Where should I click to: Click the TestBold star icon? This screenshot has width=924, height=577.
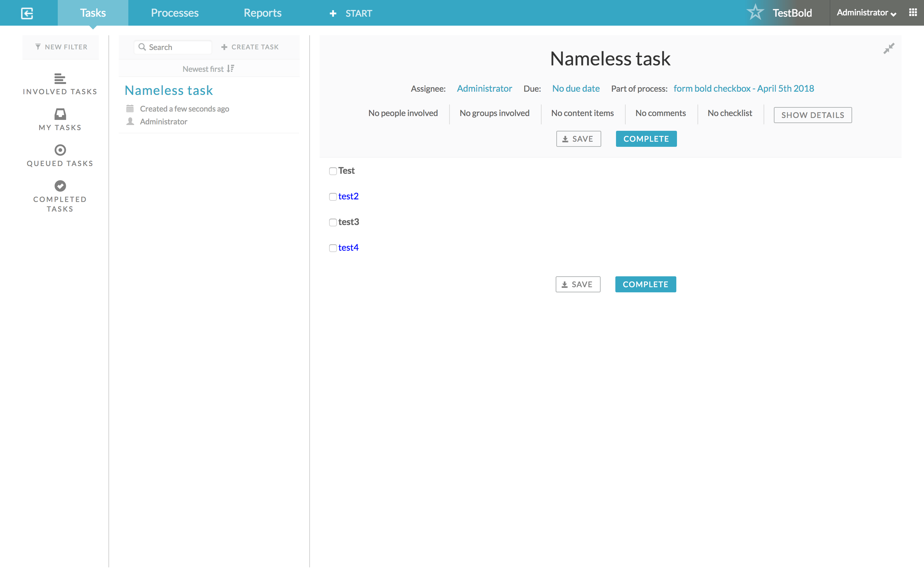point(755,13)
